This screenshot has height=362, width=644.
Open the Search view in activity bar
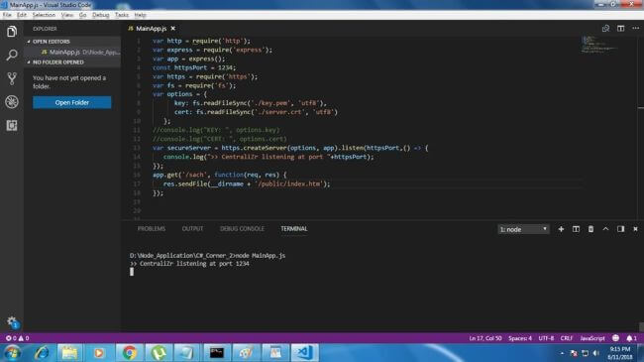[x=12, y=55]
